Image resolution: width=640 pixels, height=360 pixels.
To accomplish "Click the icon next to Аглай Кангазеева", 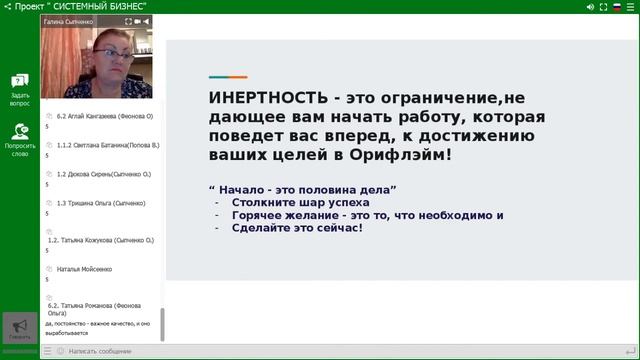I will (49, 116).
